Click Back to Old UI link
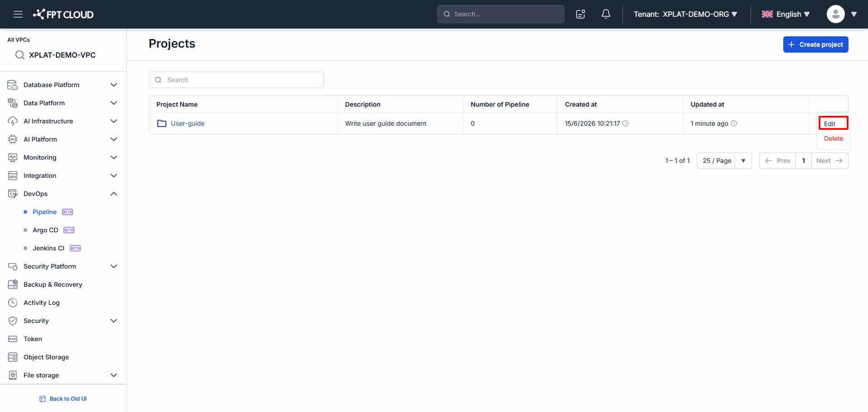 tap(63, 399)
